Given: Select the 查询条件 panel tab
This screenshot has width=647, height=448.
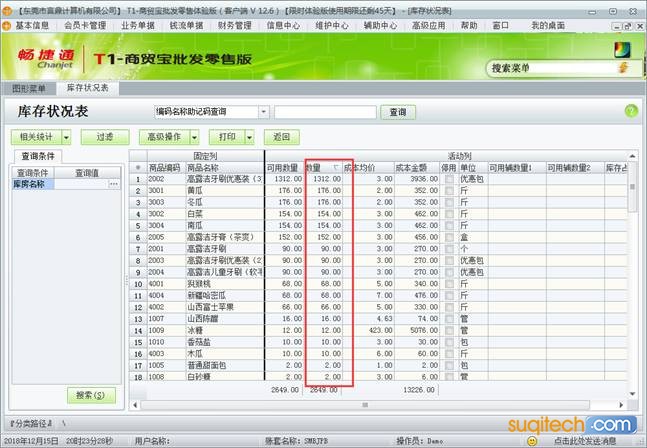Looking at the screenshot, I should pos(38,156).
